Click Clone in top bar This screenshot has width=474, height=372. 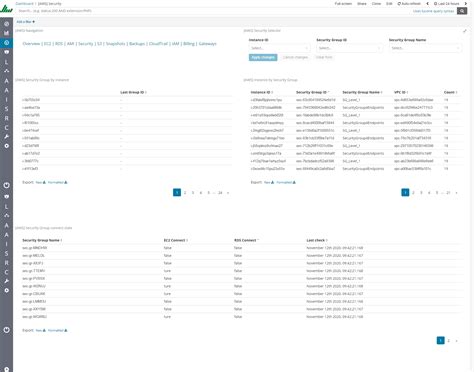click(376, 4)
